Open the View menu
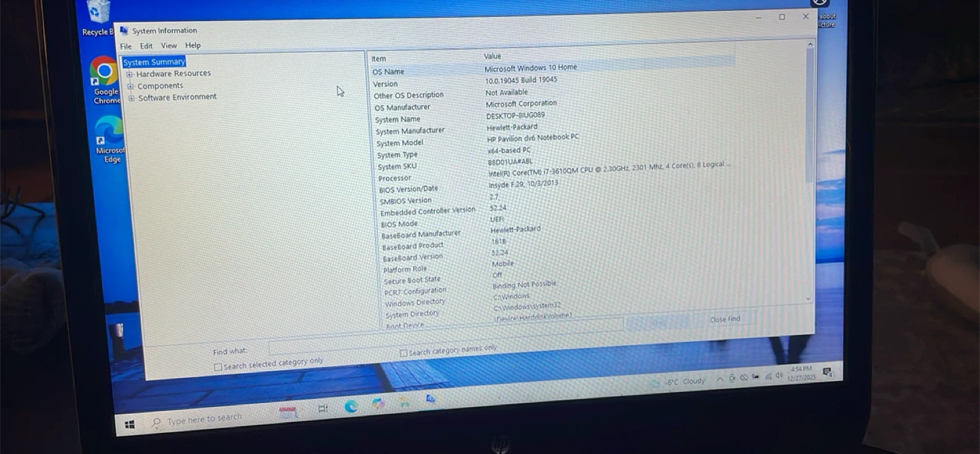Screen dimensions: 980x454 coord(169,46)
